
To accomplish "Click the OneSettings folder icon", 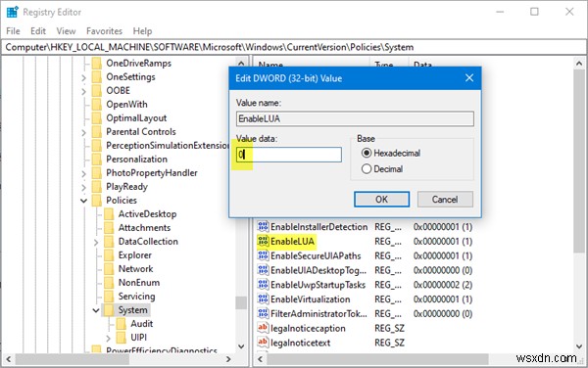I will [x=97, y=76].
